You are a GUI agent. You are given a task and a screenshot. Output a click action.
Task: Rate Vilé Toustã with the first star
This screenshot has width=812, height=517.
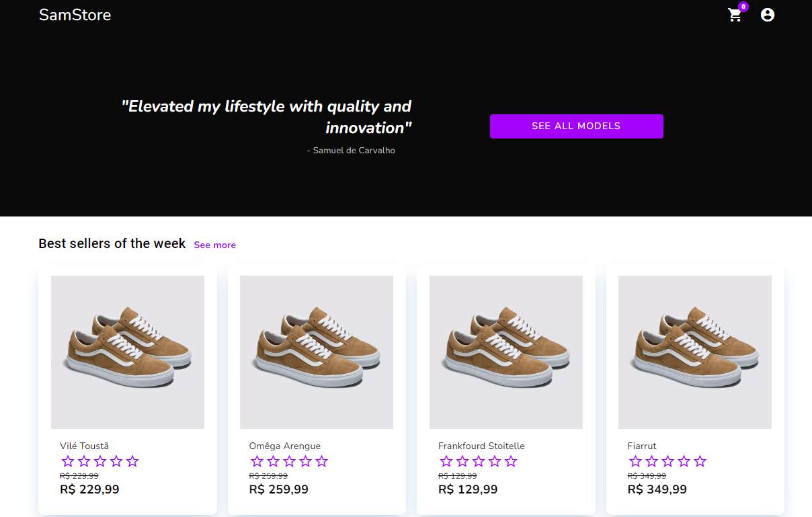coord(68,461)
